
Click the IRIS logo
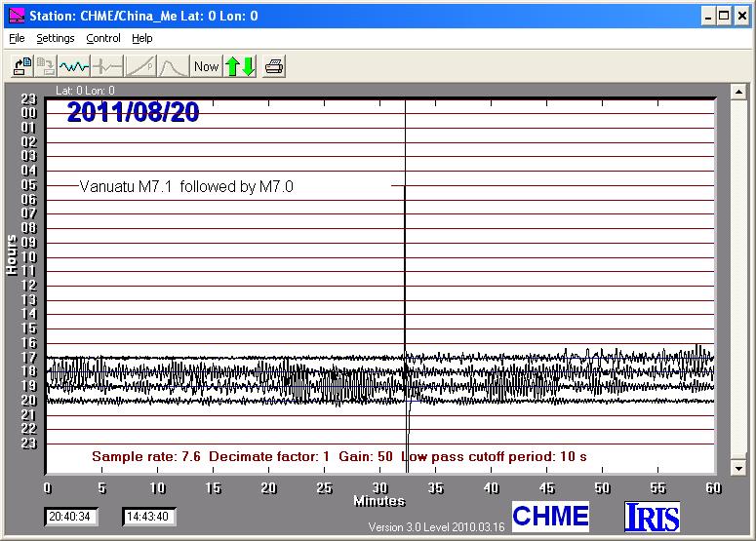(652, 516)
